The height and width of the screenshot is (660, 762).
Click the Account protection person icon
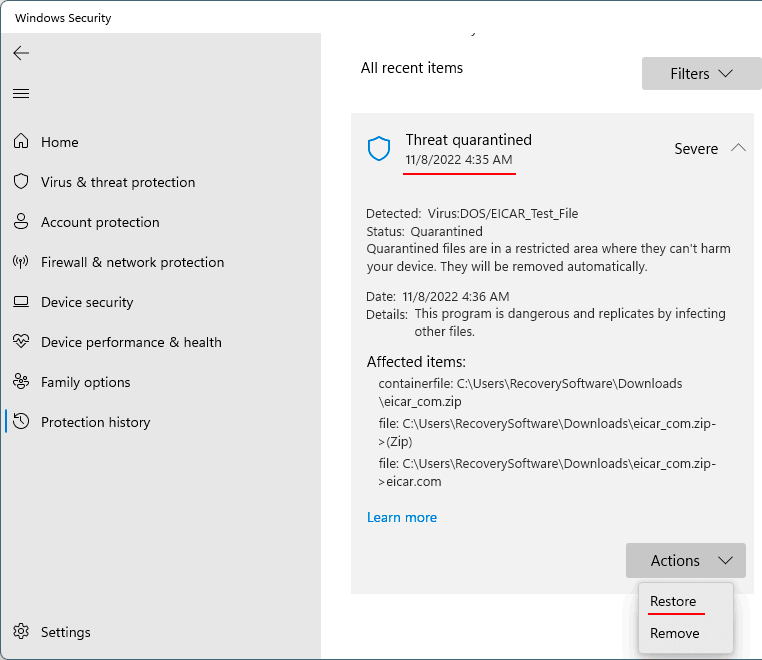[x=21, y=221]
